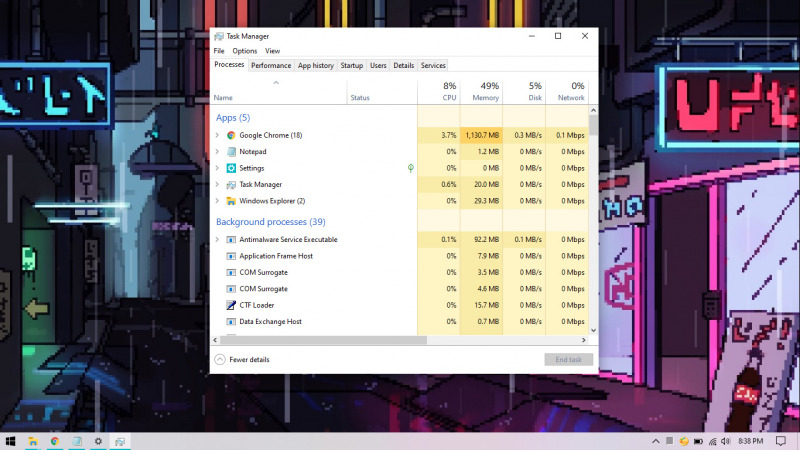This screenshot has width=800, height=450.
Task: Click the Wi-Fi network tray icon
Action: pyautogui.click(x=712, y=441)
